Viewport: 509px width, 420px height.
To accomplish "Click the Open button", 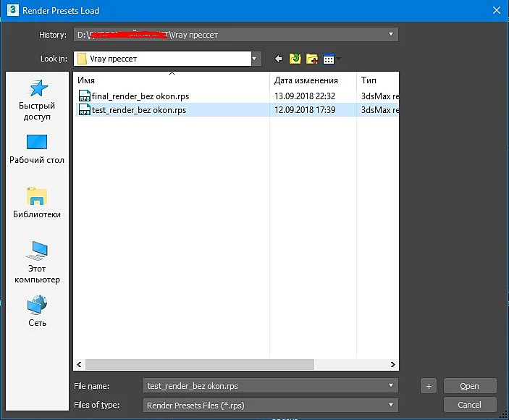I will pyautogui.click(x=470, y=386).
